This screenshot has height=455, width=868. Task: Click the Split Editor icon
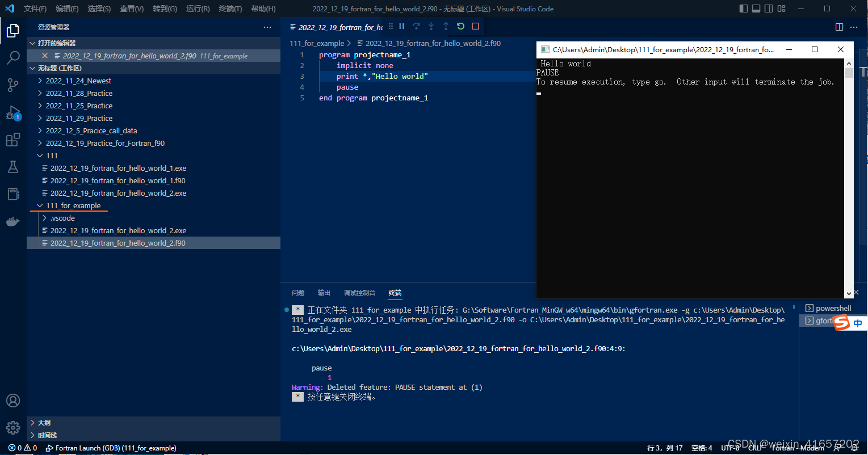[840, 27]
